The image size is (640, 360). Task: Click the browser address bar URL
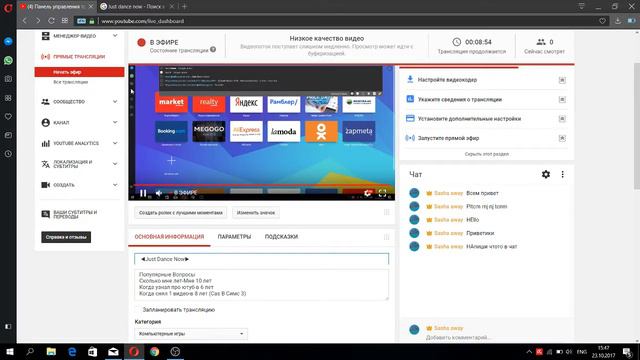pyautogui.click(x=142, y=21)
